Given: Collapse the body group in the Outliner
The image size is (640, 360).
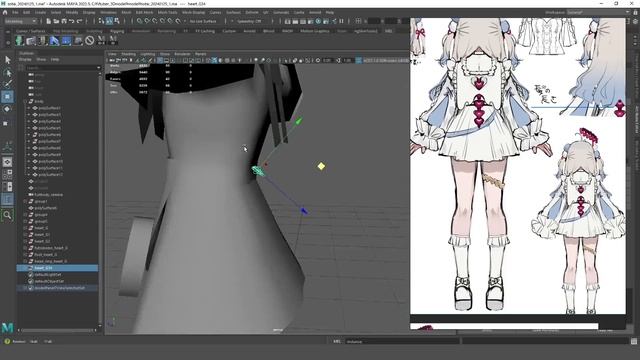Looking at the screenshot, I should [x=26, y=101].
